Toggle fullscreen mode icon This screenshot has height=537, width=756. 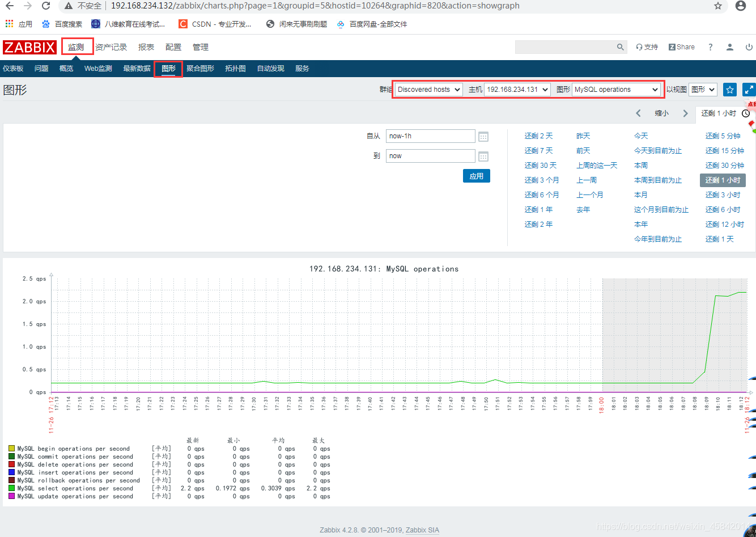749,90
